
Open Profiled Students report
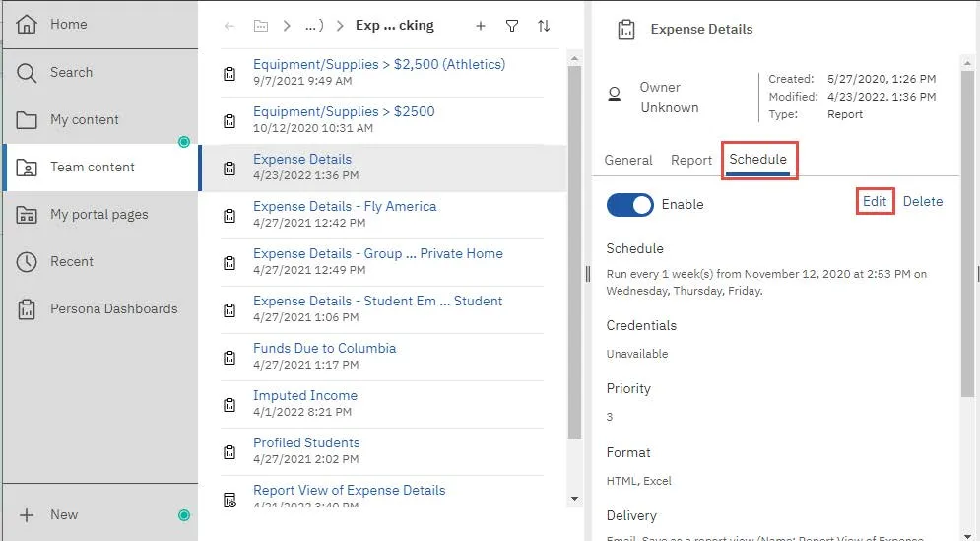(306, 442)
